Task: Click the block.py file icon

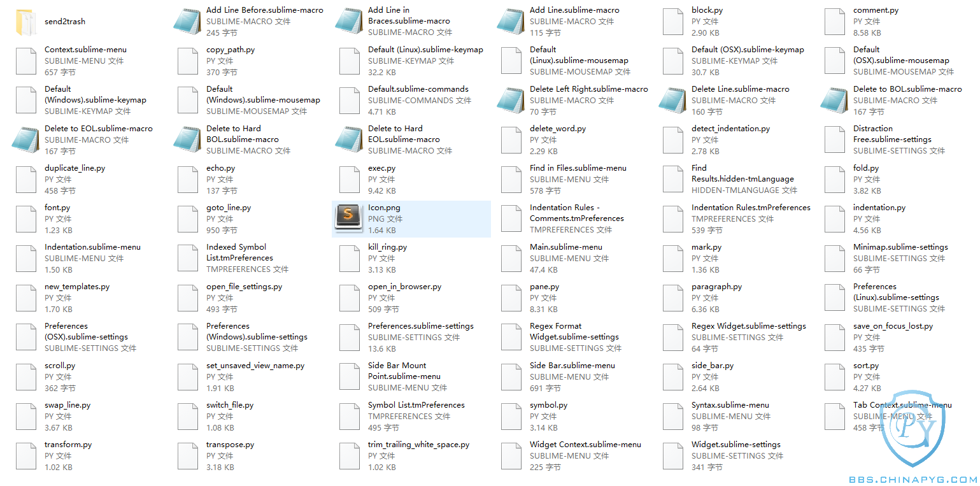Action: click(x=673, y=22)
